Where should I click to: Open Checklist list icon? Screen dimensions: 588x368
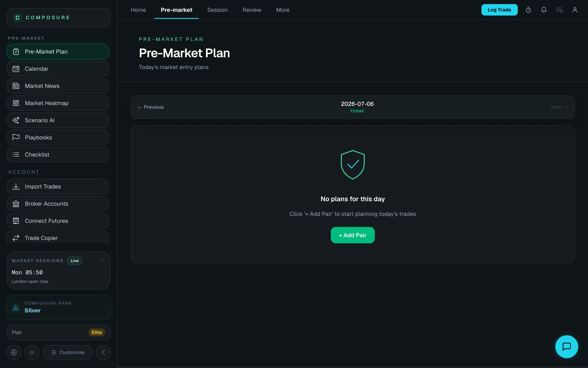pos(16,155)
